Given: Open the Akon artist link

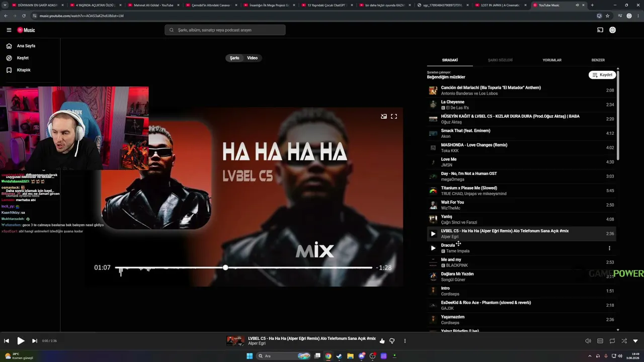Looking at the screenshot, I should pos(446,136).
